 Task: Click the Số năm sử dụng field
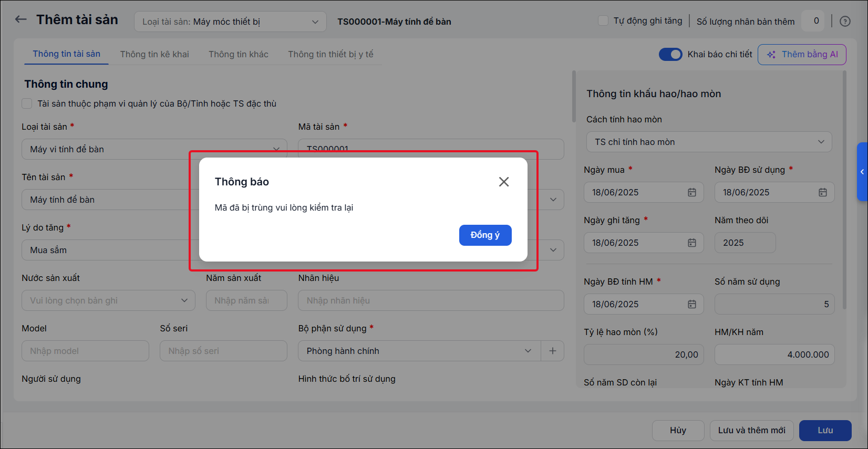click(x=774, y=304)
